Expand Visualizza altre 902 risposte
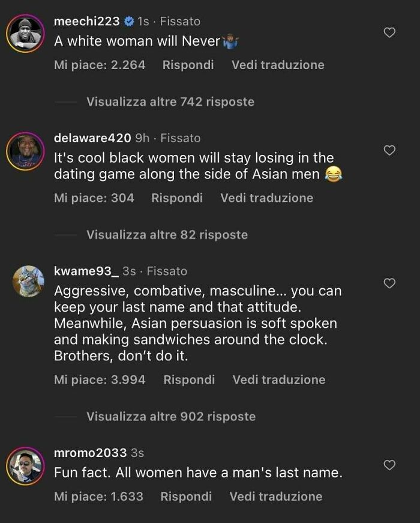Image resolution: width=420 pixels, height=523 pixels. 170,416
